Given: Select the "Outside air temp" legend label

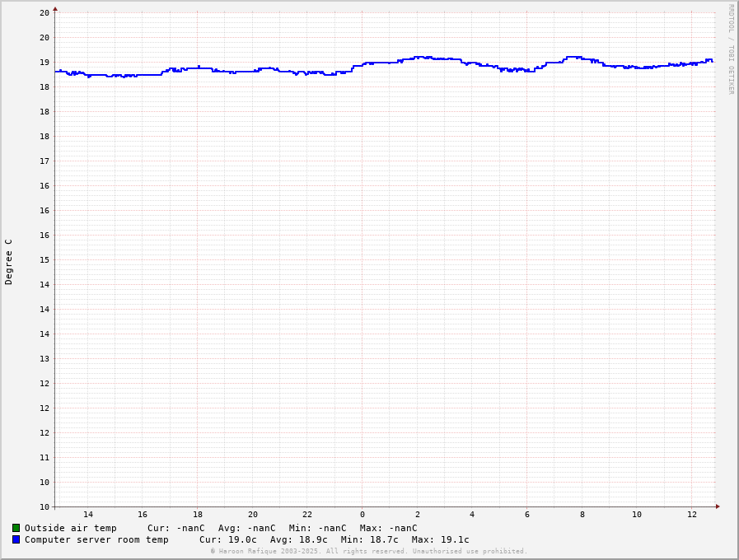Looking at the screenshot, I should tap(70, 528).
